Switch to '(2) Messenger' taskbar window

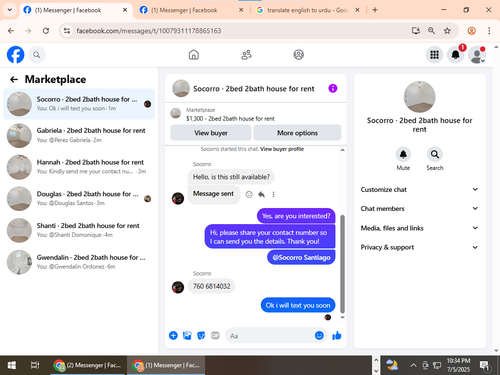[x=88, y=365]
